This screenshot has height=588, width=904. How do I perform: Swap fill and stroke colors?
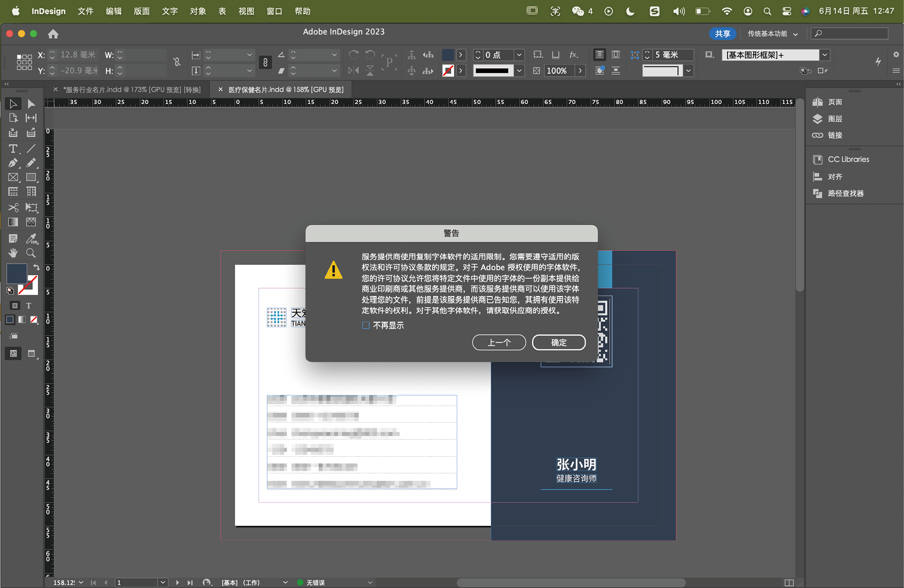[x=36, y=267]
